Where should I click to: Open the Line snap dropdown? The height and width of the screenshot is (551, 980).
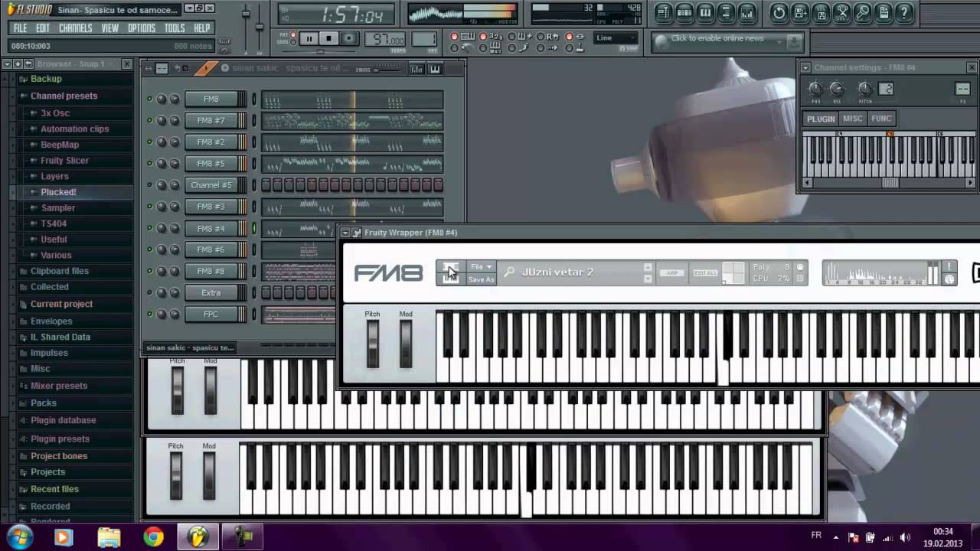click(616, 37)
